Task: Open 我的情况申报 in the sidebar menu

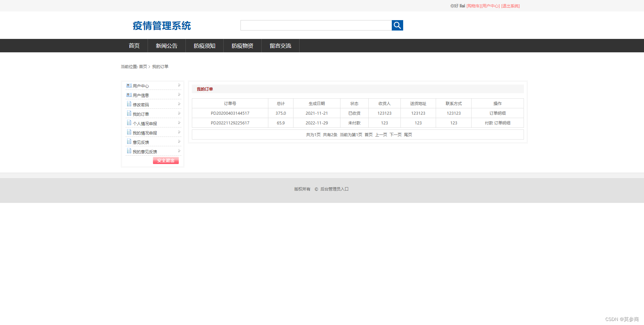Action: point(145,133)
